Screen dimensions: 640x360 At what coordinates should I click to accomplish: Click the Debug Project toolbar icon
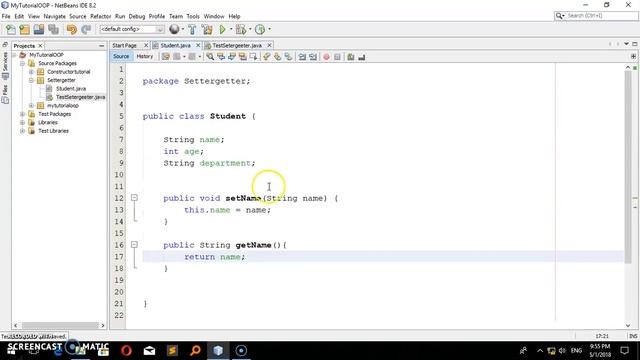(x=241, y=29)
